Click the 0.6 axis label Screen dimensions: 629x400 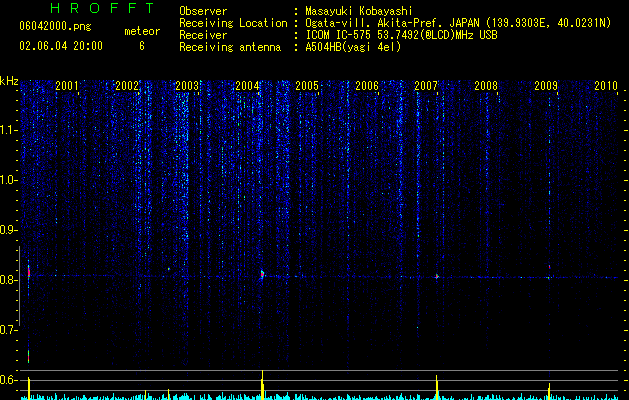pyautogui.click(x=9, y=380)
